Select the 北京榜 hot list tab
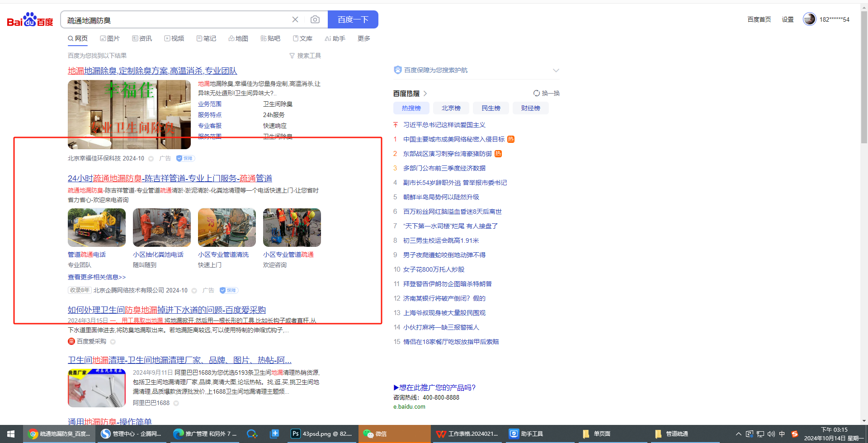This screenshot has width=868, height=443. 451,108
